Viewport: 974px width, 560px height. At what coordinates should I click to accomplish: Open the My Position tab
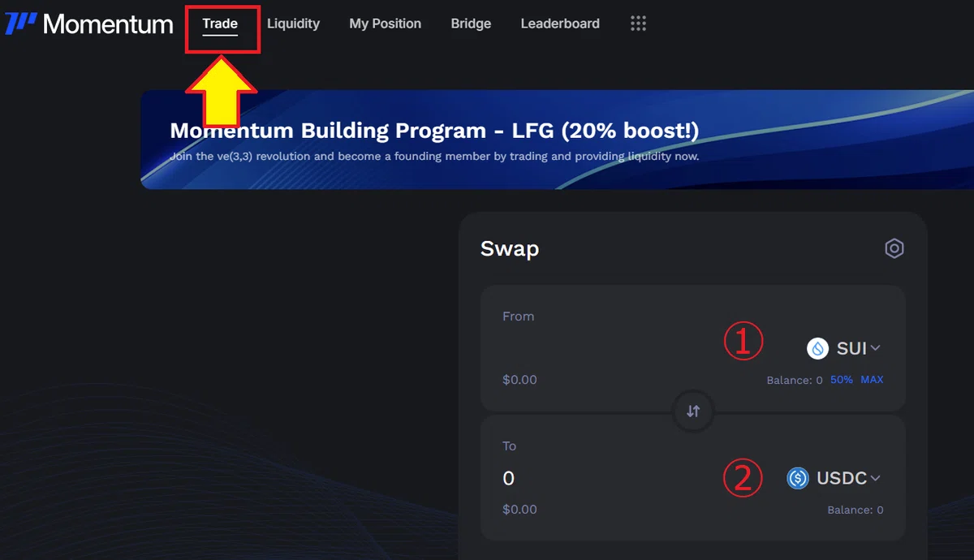[x=385, y=24]
